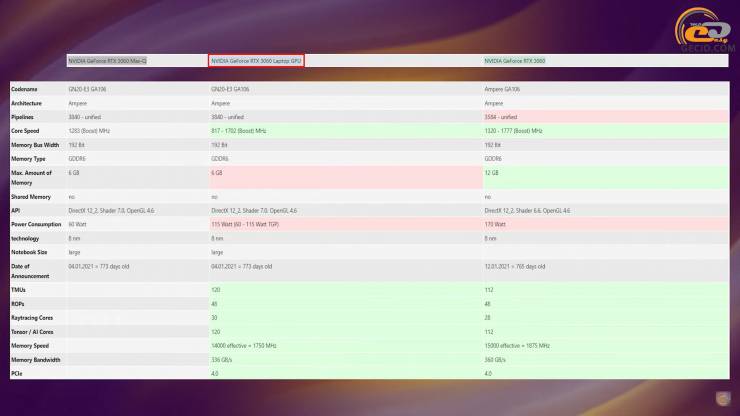Select the Core Speed row label
740x416 pixels.
pos(25,131)
